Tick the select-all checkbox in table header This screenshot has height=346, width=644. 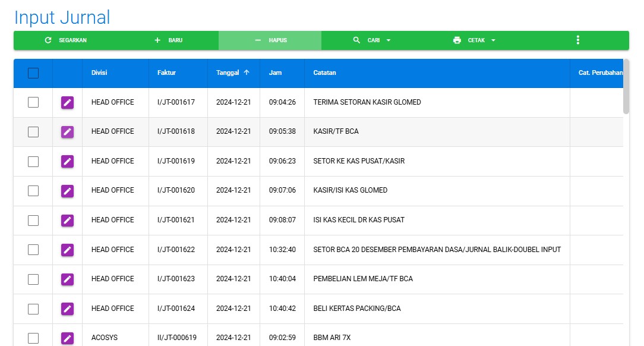[33, 73]
